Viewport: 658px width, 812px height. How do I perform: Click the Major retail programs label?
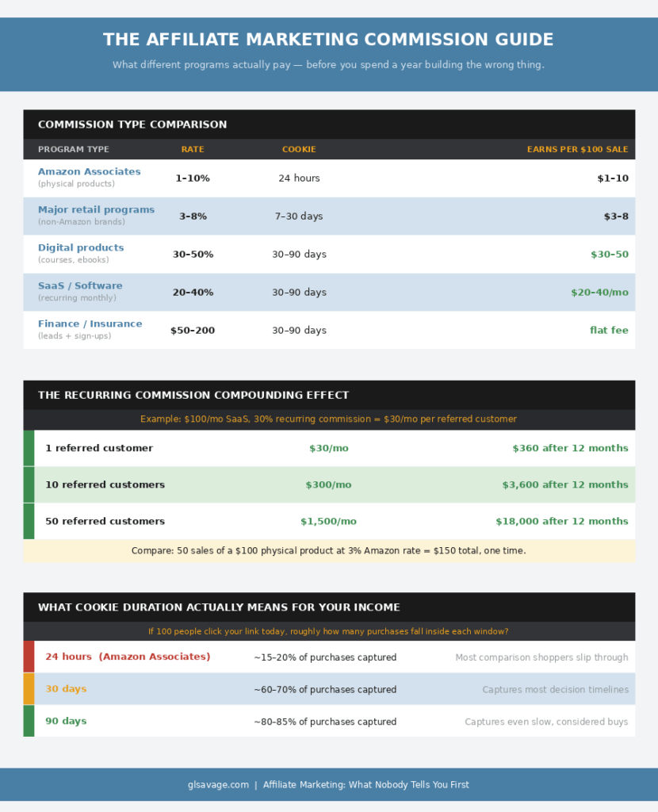(x=96, y=209)
